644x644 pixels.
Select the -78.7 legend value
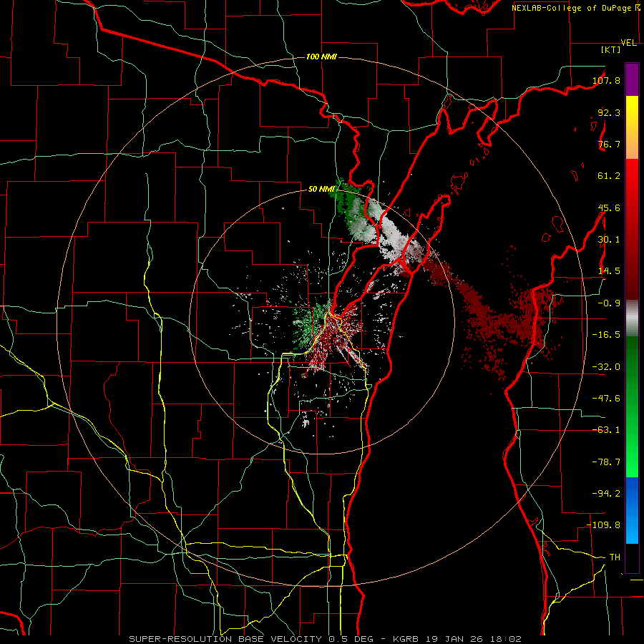tap(606, 462)
